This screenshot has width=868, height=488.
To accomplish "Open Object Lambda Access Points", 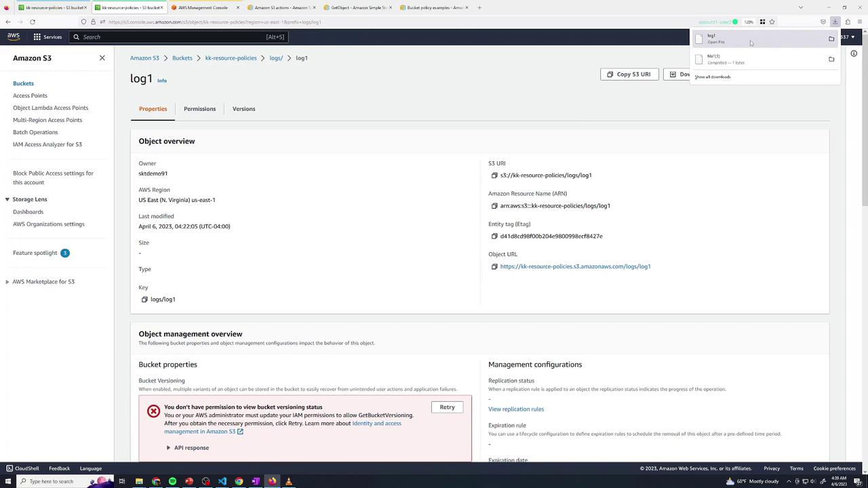I will [x=50, y=108].
